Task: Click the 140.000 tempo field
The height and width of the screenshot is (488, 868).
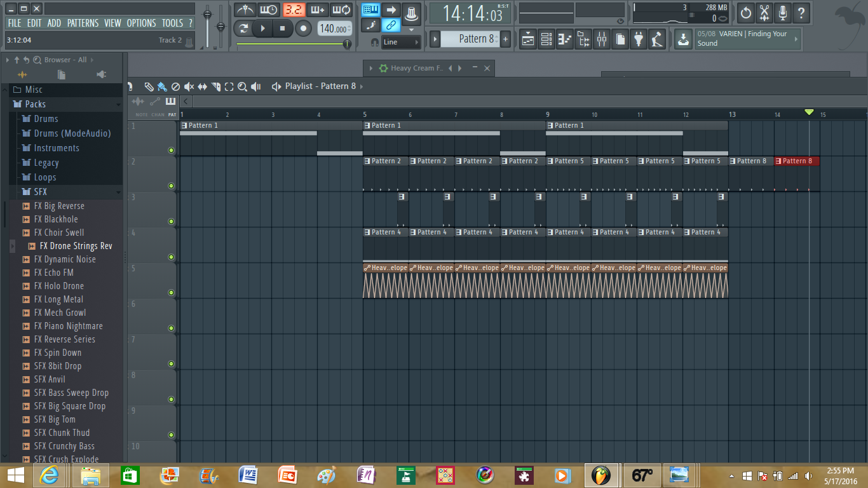Action: (x=334, y=29)
